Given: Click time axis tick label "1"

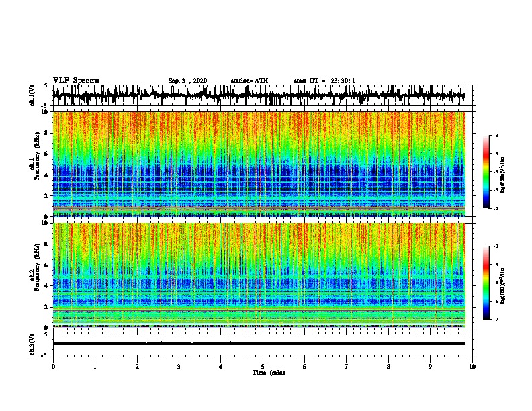Looking at the screenshot, I should (x=95, y=367).
